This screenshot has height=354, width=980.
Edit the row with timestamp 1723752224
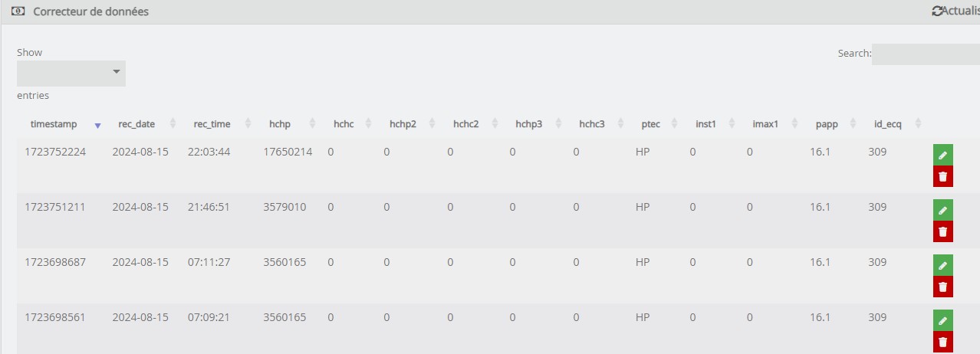942,155
